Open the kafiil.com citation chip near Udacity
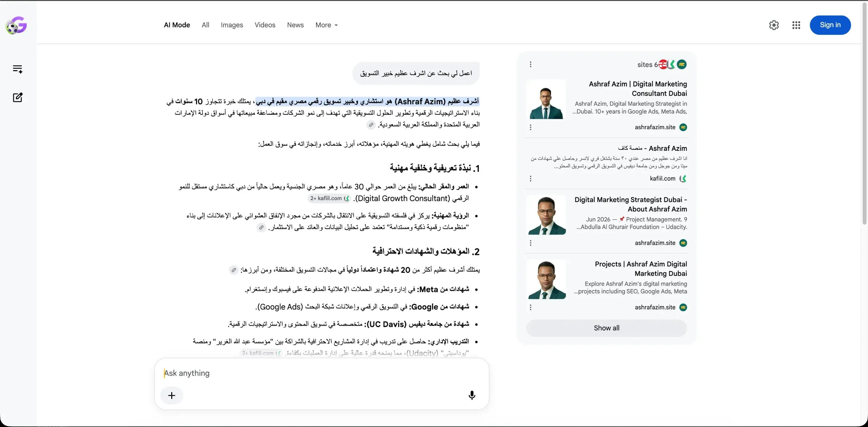Viewport: 868px width, 427px height. point(261,353)
